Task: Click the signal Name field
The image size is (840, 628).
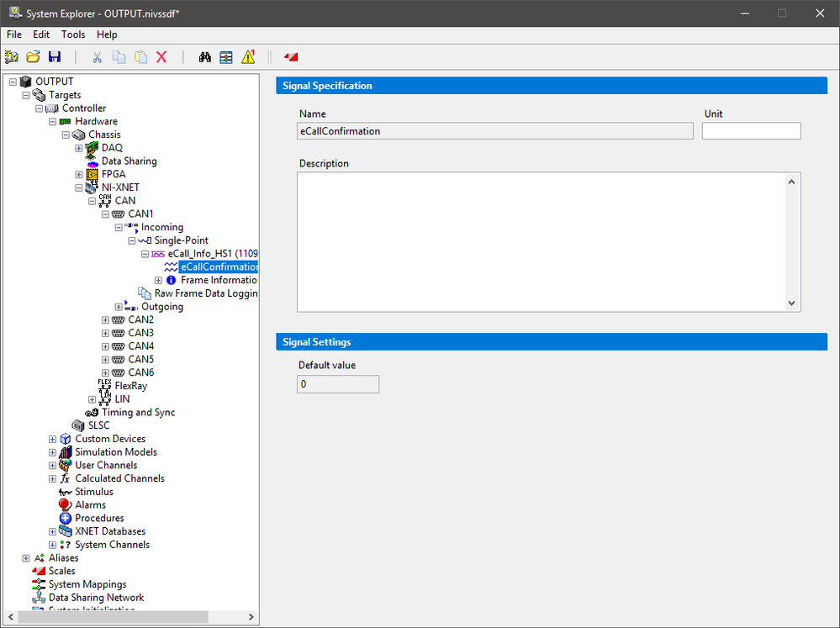Action: point(495,131)
